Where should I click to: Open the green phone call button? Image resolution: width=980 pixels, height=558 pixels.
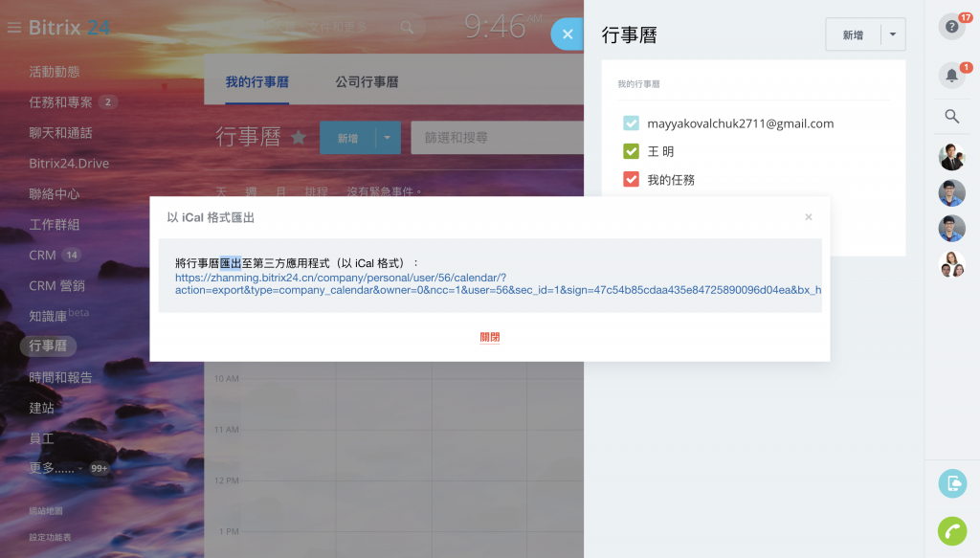[952, 532]
